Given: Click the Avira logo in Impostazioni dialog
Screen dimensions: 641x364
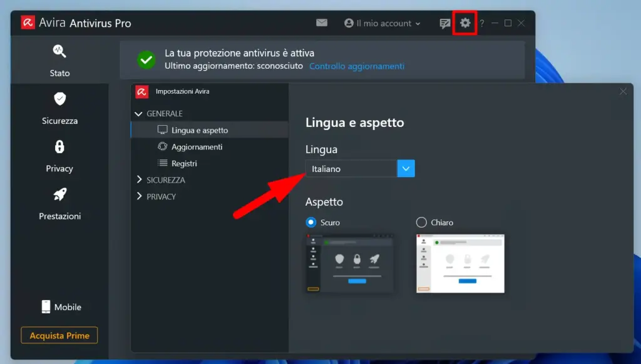Looking at the screenshot, I should pos(142,91).
